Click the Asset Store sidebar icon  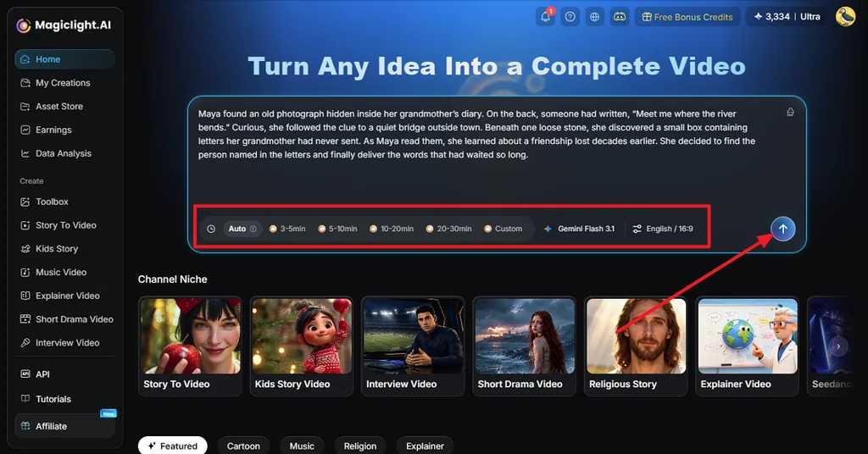pos(25,106)
